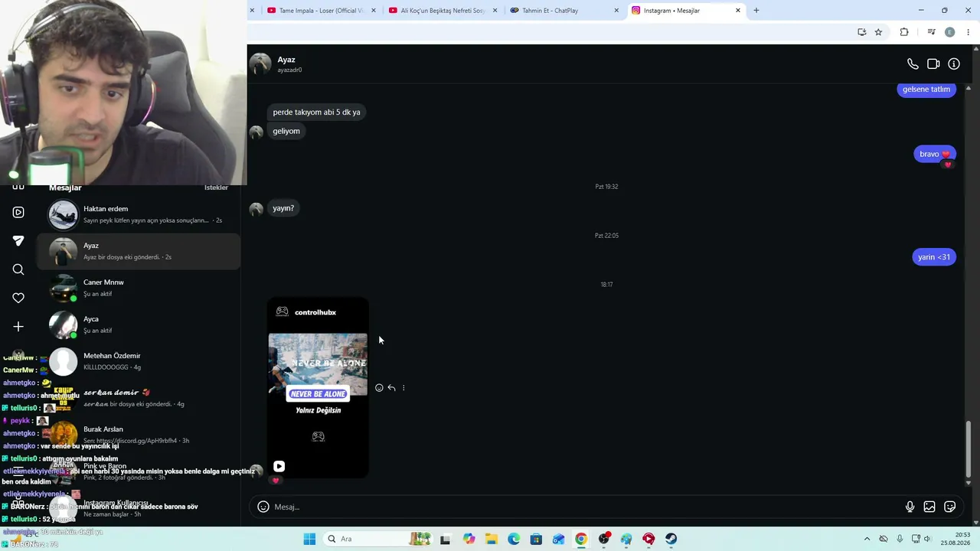The image size is (980, 551).
Task: Click the 'gelsene tatlım' message bubble
Action: click(x=926, y=90)
